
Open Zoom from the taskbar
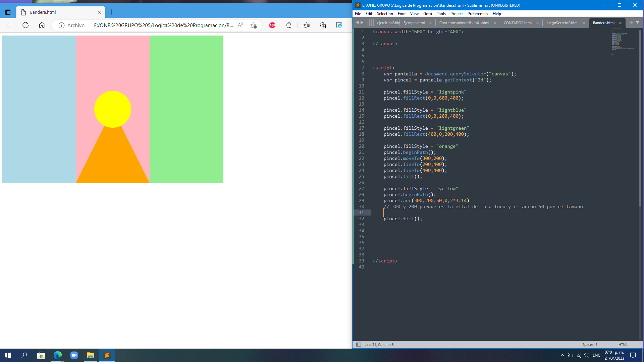coord(74,355)
